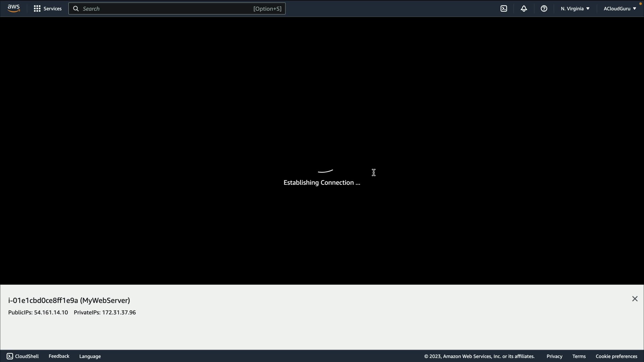
Task: Close the MyWebServer instance info panel
Action: (x=635, y=299)
